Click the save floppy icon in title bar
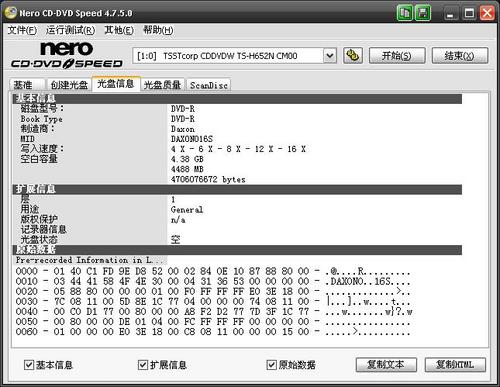 423,13
